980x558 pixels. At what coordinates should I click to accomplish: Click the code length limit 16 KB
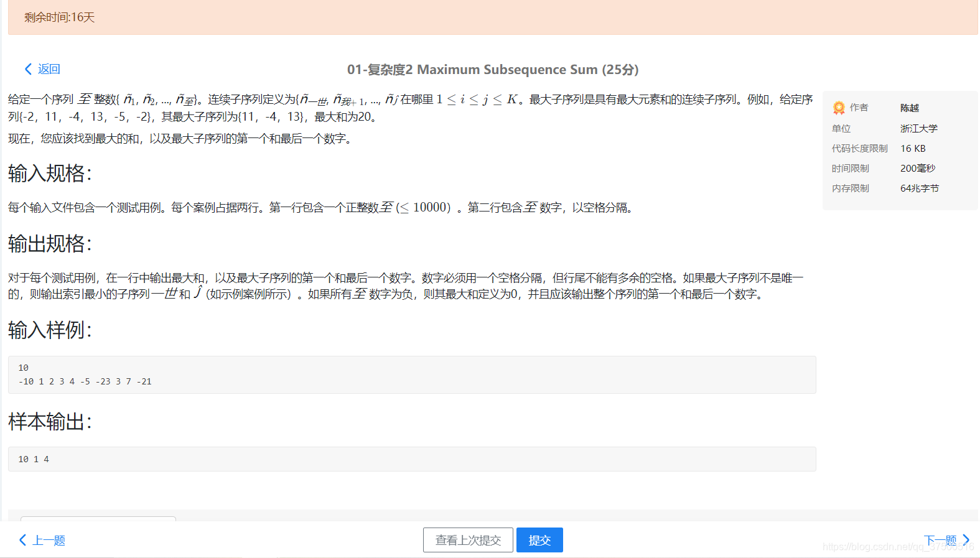point(913,148)
